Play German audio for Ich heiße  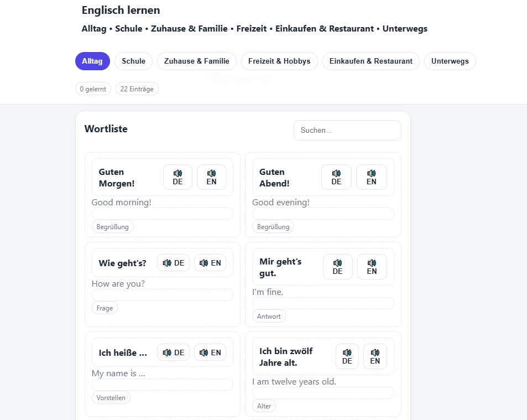174,352
